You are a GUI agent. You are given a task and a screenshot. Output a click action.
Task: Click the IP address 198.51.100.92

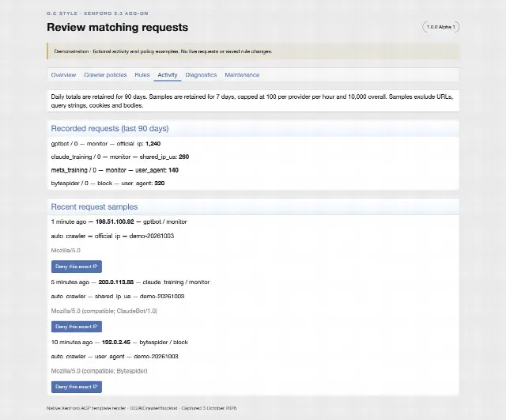coord(115,221)
